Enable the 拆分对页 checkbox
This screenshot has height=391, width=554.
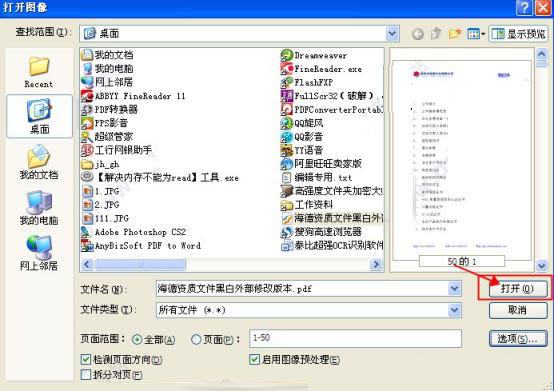pos(86,374)
